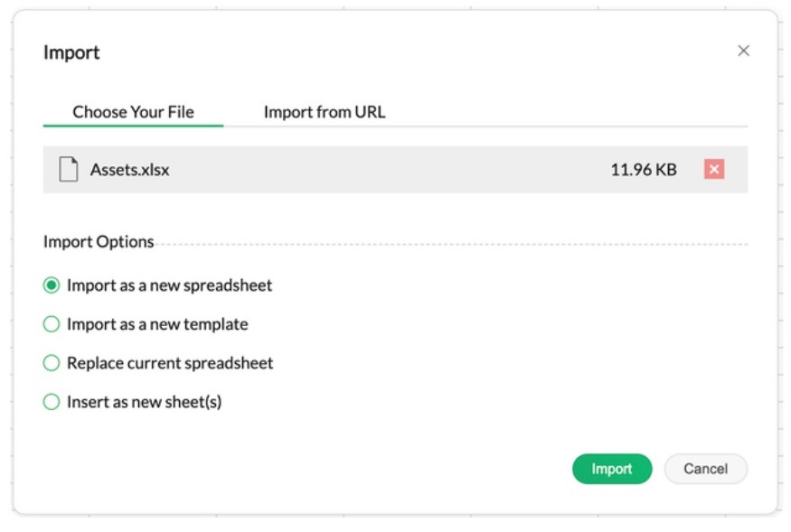The image size is (791, 532).
Task: Switch to the Choose Your File tab
Action: [x=133, y=113]
